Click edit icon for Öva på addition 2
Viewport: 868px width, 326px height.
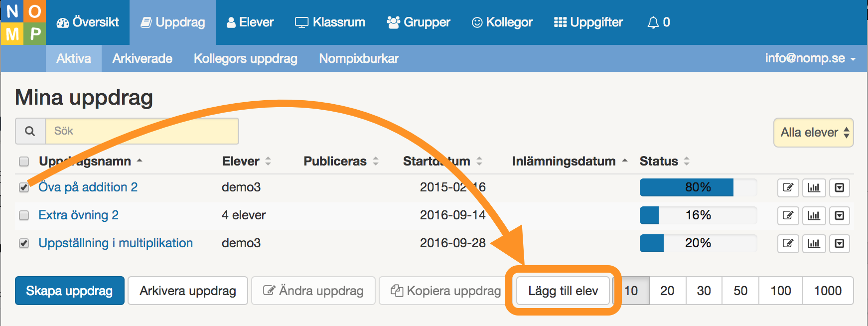tap(788, 187)
